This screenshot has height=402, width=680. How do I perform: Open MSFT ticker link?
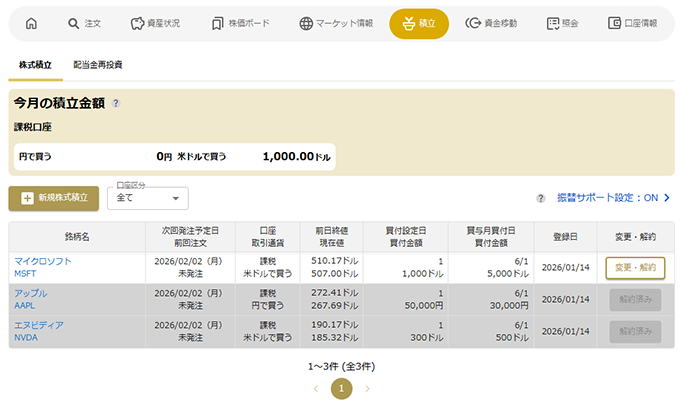[x=25, y=274]
